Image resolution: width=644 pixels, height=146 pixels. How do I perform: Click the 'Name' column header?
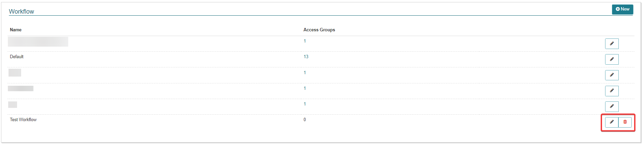(x=16, y=30)
